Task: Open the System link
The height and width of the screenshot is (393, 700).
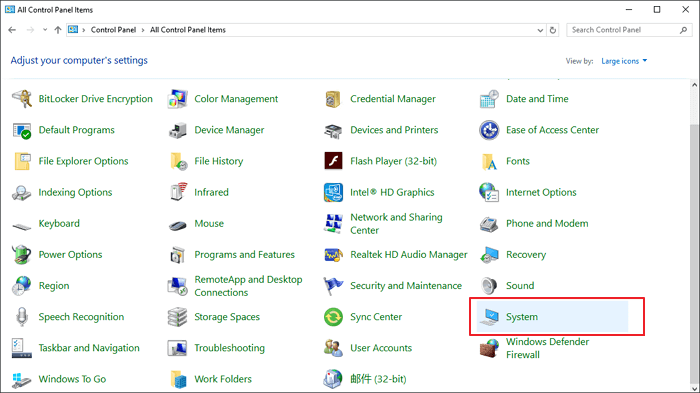Action: click(x=521, y=317)
